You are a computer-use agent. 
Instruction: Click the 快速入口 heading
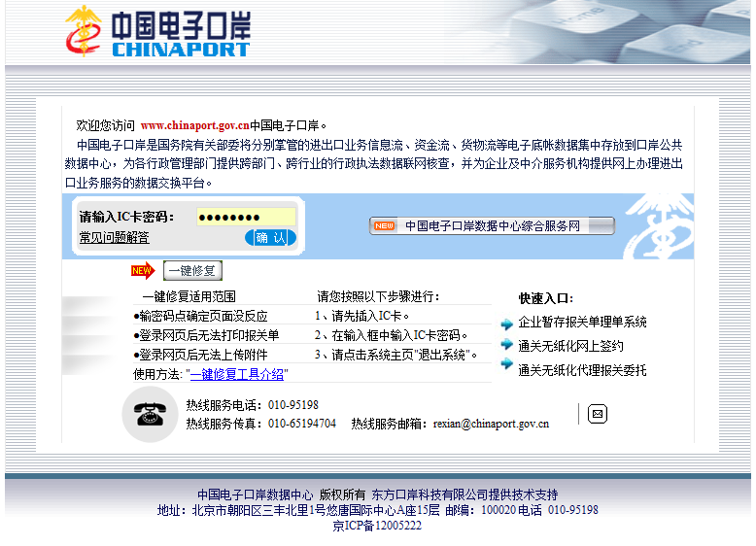pyautogui.click(x=546, y=299)
